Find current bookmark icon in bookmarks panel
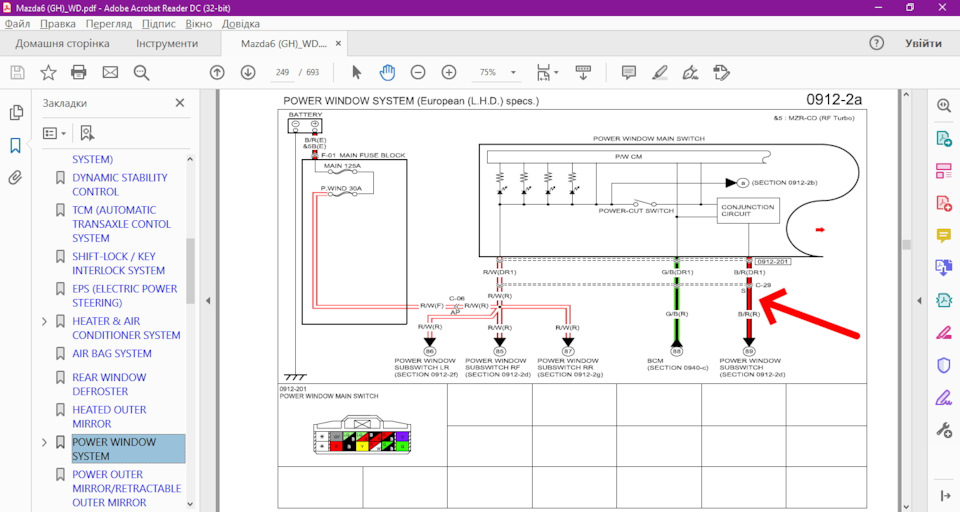960x512 pixels. pyautogui.click(x=87, y=133)
